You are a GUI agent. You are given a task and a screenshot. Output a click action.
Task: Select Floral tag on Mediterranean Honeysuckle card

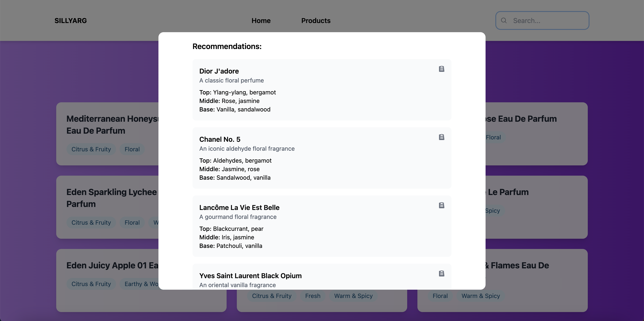(x=132, y=149)
